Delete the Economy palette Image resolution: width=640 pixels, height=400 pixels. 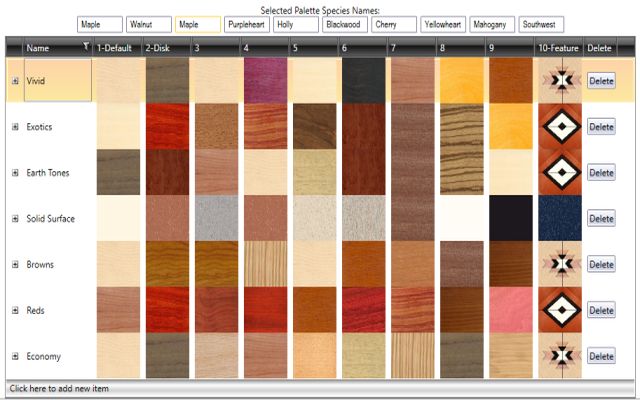click(601, 356)
